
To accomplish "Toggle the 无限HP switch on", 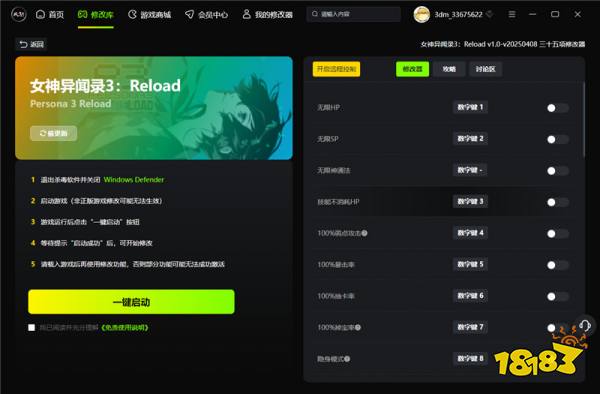I will click(558, 108).
